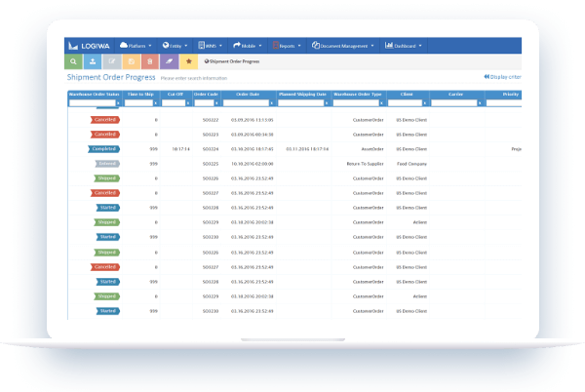Expand the Entity menu
The height and width of the screenshot is (392, 585).
[x=177, y=45]
